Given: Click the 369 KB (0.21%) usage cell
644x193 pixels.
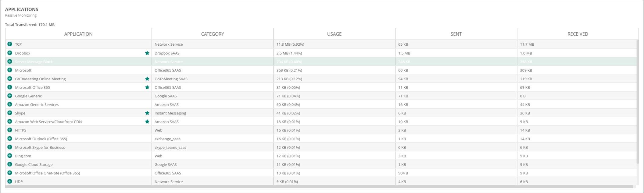Looking at the screenshot, I should pos(334,70).
